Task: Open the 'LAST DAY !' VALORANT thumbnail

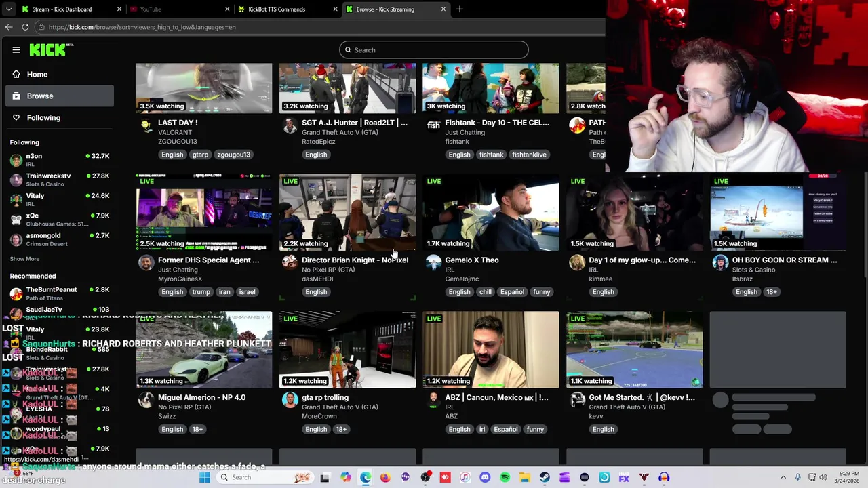Action: tap(203, 88)
